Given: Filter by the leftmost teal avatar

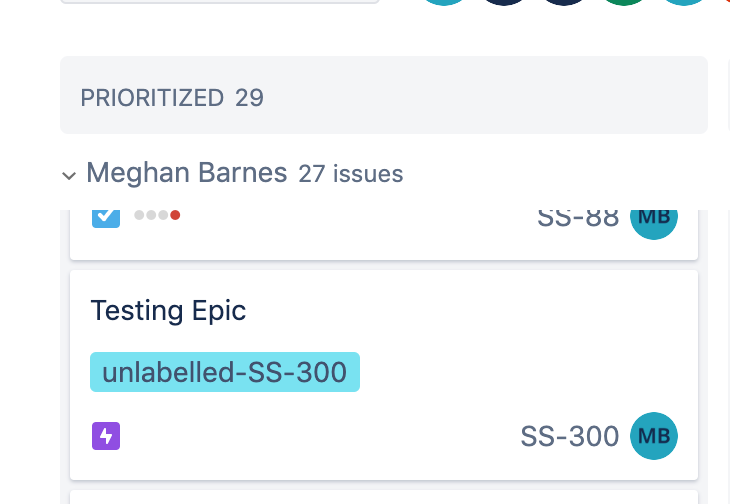Looking at the screenshot, I should coord(444,2).
